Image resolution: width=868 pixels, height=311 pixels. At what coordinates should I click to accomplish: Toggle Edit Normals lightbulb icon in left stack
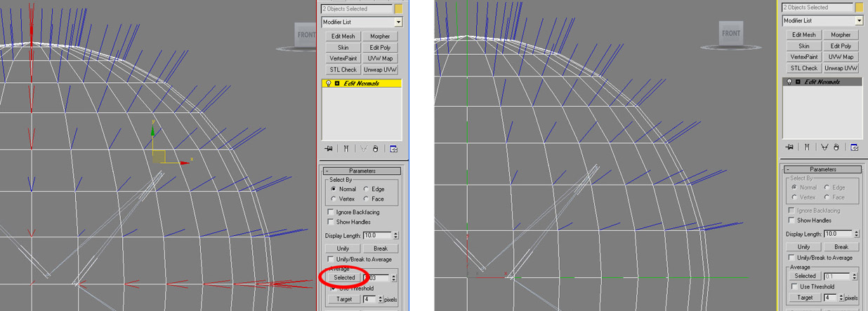tap(328, 84)
